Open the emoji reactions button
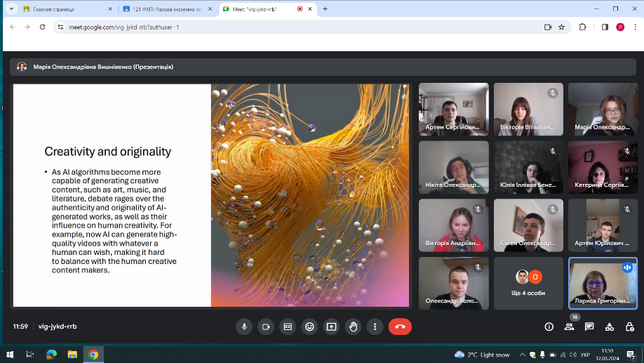Image resolution: width=644 pixels, height=363 pixels. click(309, 326)
